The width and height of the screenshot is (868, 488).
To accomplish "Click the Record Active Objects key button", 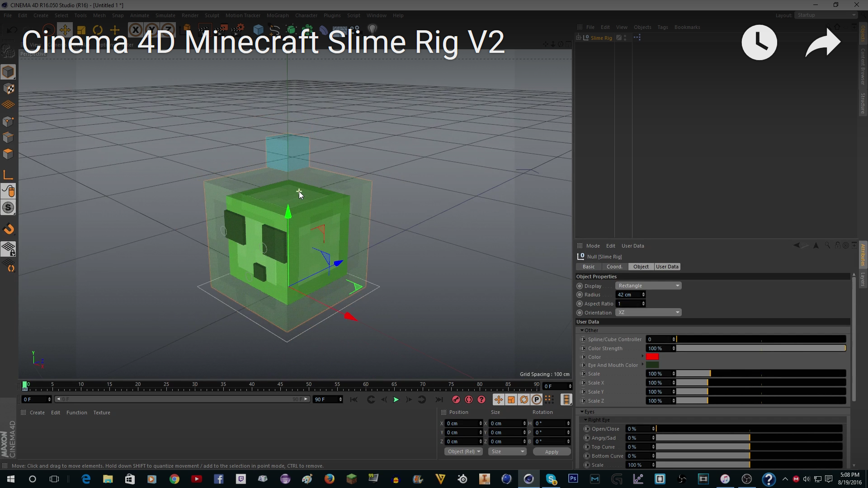I will coord(456,399).
